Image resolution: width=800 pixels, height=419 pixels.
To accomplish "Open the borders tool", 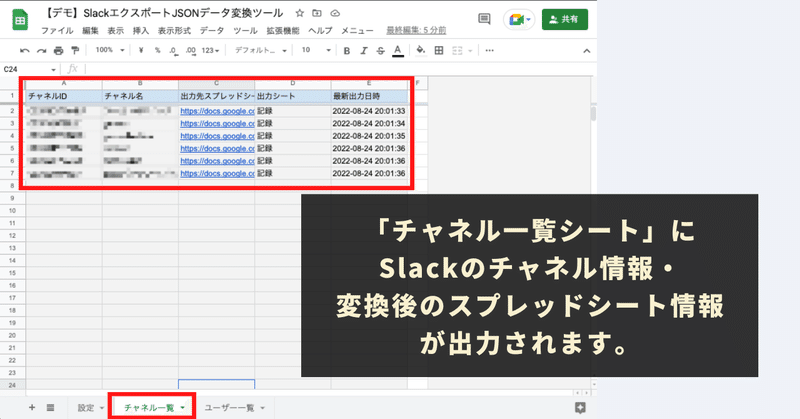I will 439,51.
